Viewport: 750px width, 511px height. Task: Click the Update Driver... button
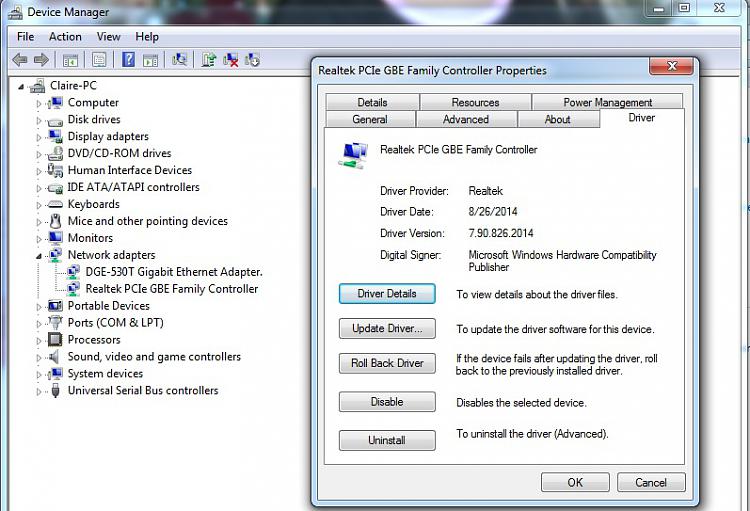[387, 329]
